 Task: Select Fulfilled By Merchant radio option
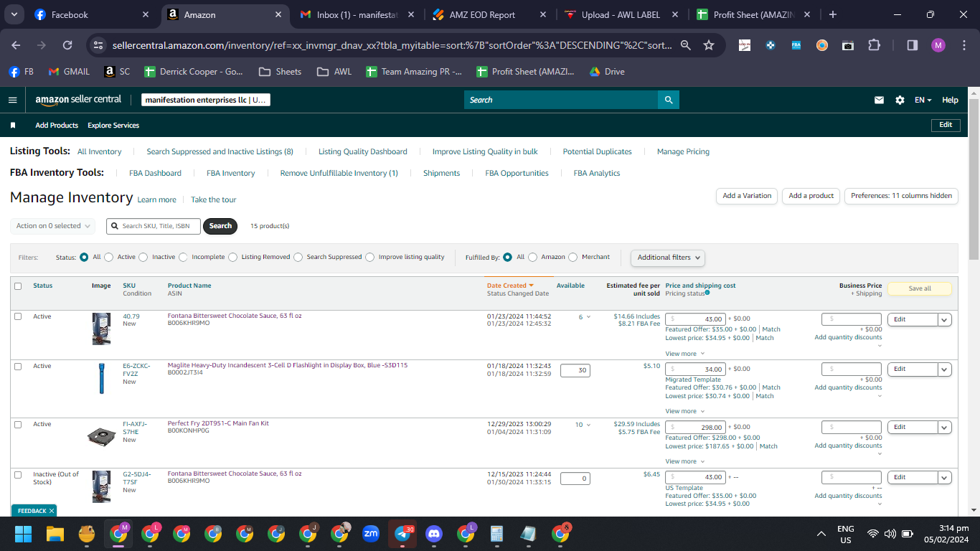tap(573, 257)
